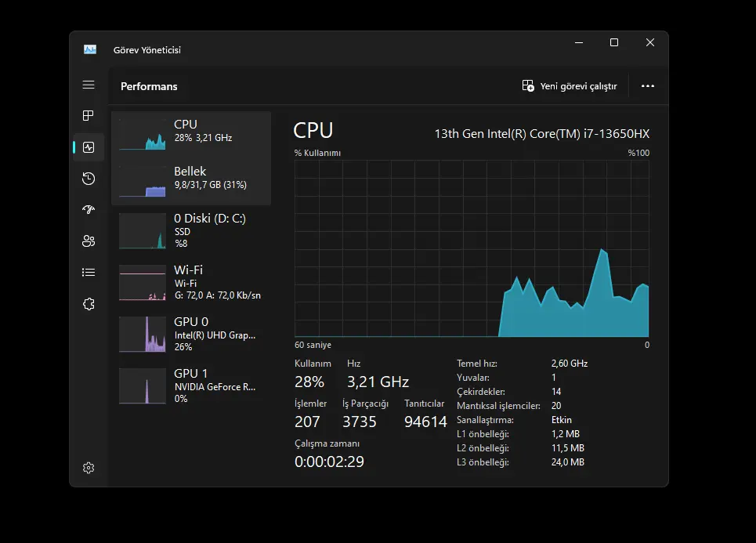
Task: Click the Çalışma zamanı value 0:00:02:29
Action: (x=329, y=462)
